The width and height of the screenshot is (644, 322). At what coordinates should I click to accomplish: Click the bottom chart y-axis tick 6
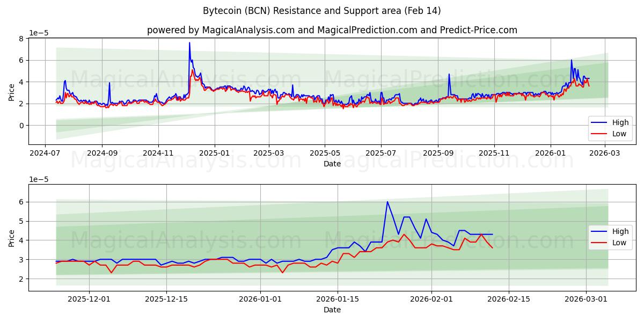(x=22, y=202)
